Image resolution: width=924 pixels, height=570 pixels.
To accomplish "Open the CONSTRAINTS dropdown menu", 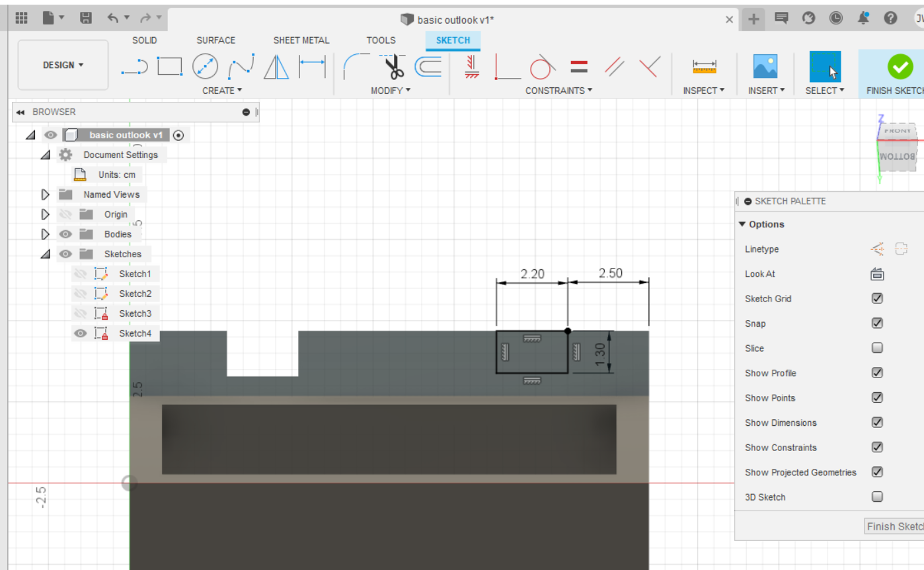I will point(558,91).
